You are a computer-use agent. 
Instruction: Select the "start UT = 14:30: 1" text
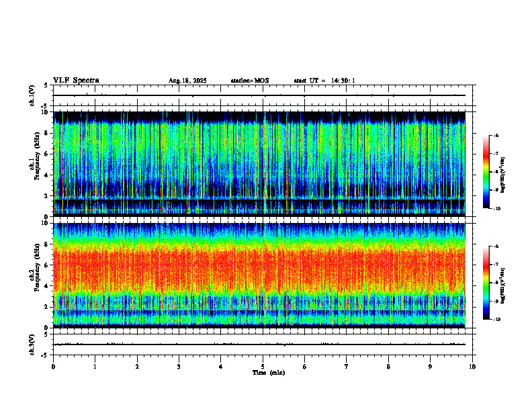pyautogui.click(x=324, y=81)
